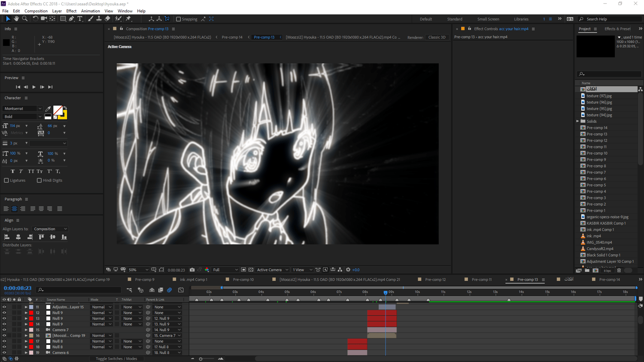
Task: Open the Full resolution dropdown
Action: (x=225, y=270)
